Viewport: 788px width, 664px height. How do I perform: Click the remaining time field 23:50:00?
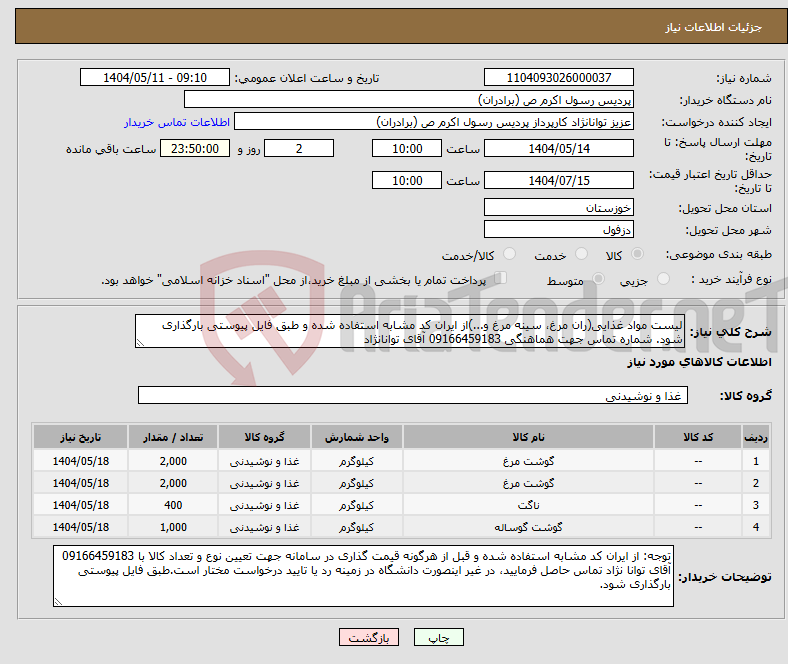tap(195, 148)
